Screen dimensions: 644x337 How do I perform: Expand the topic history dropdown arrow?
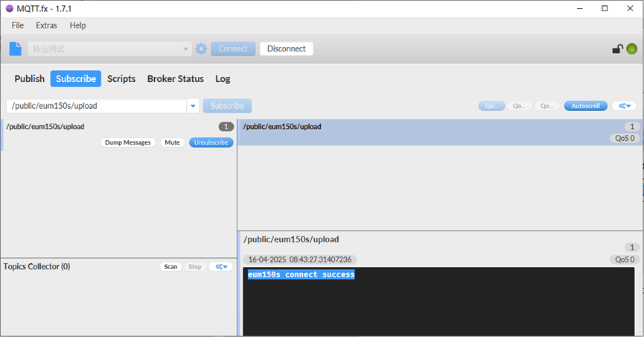coord(193,106)
